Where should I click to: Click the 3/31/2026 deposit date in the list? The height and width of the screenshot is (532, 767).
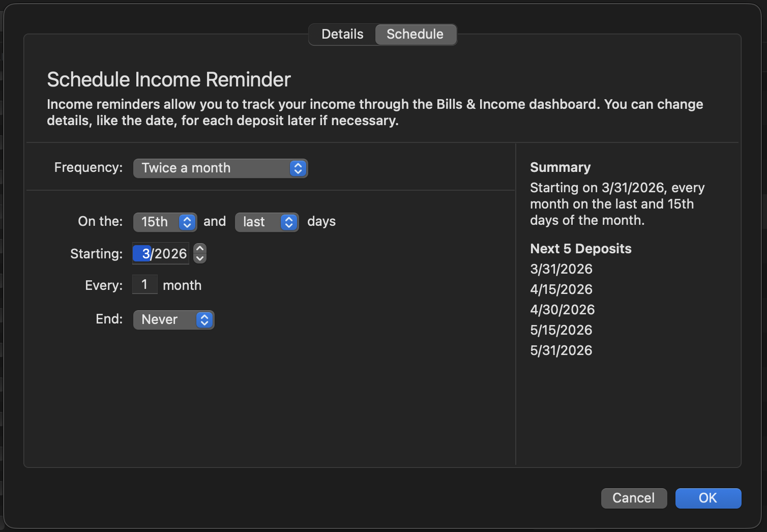click(561, 269)
